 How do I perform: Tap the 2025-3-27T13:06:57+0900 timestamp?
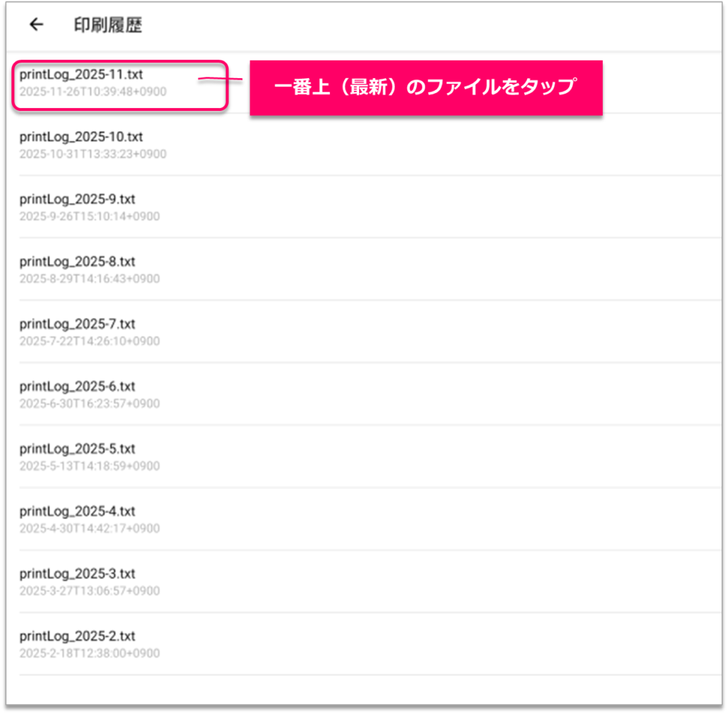click(x=90, y=591)
